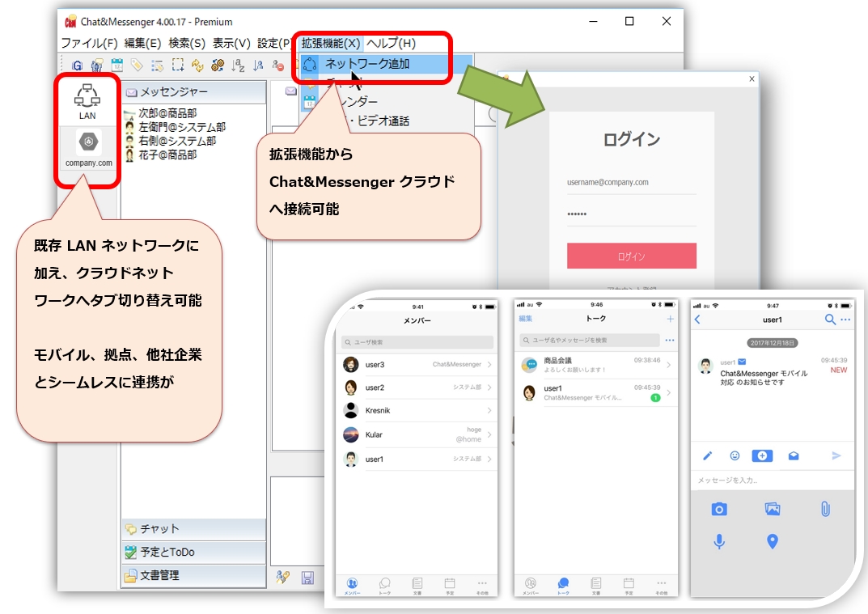Viewport: 868px width, 614px height.
Task: Select the dashed rectangle capture tool
Action: [178, 65]
